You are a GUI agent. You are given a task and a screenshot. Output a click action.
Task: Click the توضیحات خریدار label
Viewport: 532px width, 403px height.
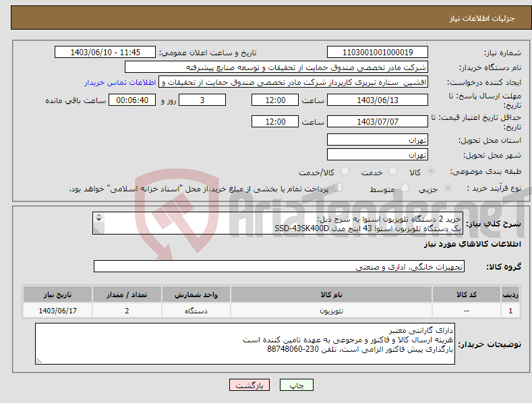490,344
